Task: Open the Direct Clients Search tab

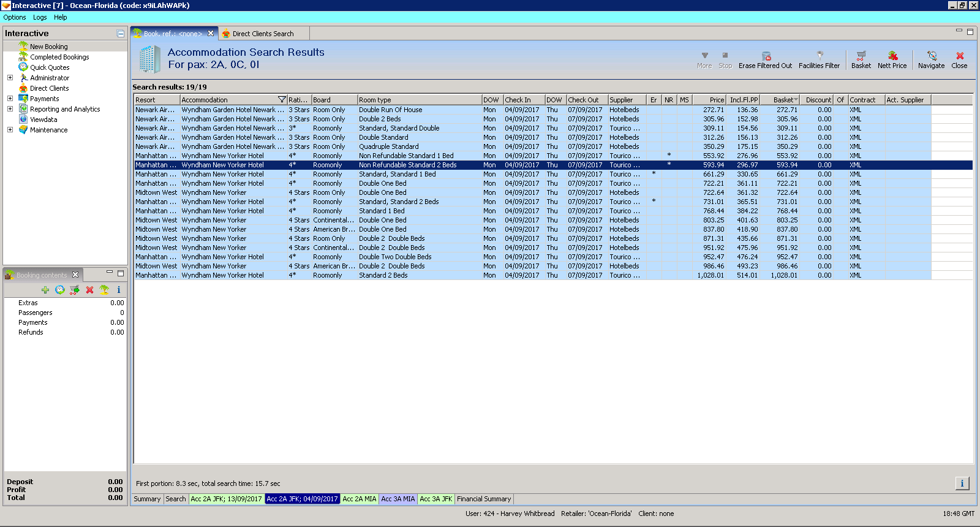Action: [263, 34]
